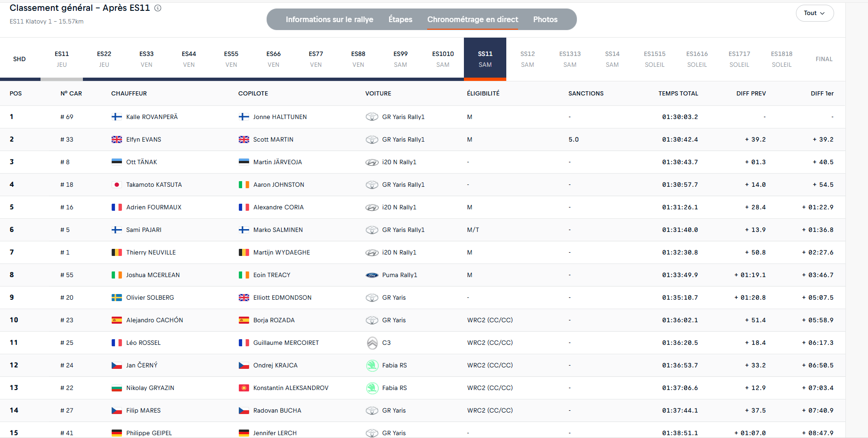Click Bulgaria flag next to Nikolay GRYAZIN
This screenshot has height=438, width=868.
[117, 388]
